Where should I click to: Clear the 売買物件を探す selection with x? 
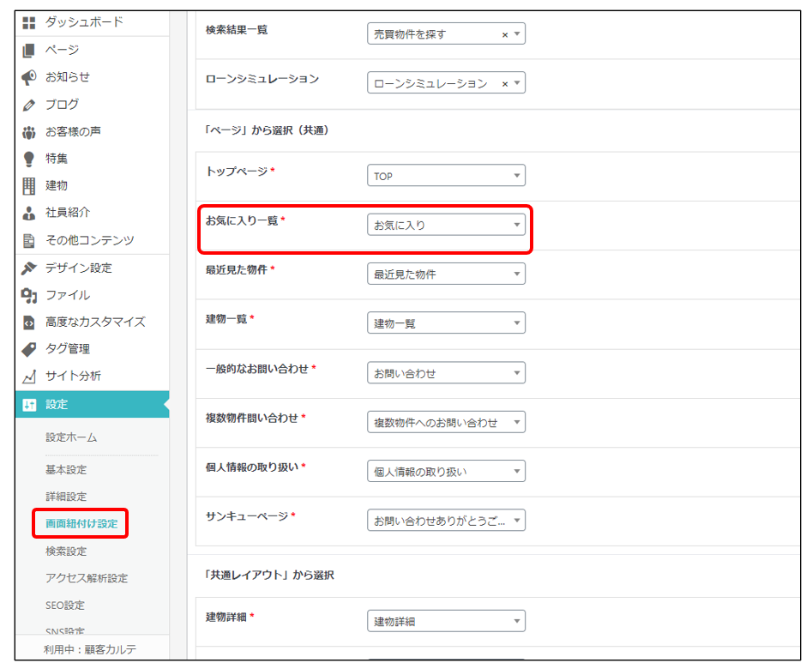tap(505, 35)
